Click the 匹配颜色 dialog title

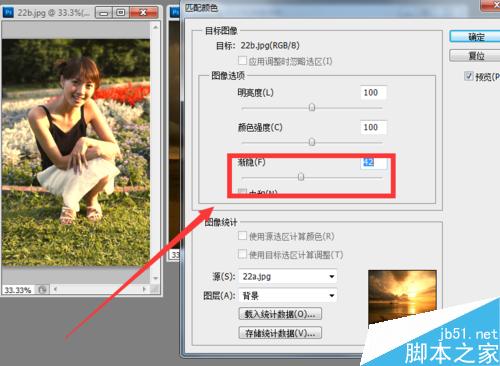pos(201,7)
